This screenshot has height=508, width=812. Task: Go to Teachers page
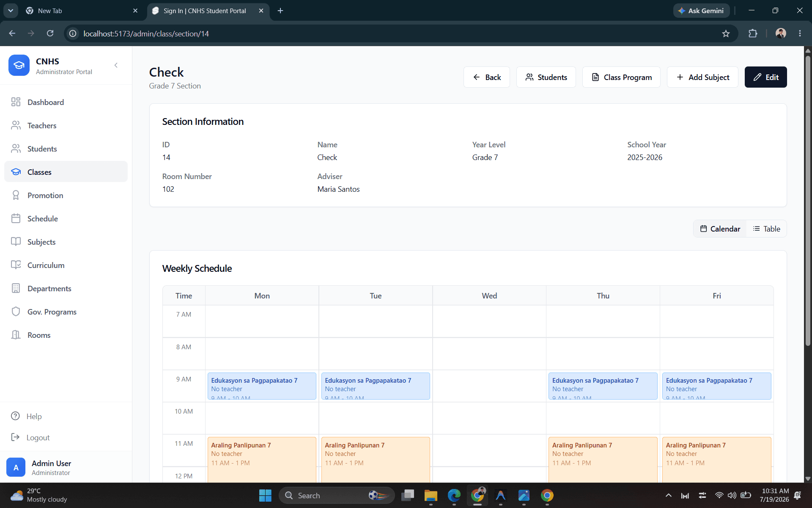tap(66, 125)
